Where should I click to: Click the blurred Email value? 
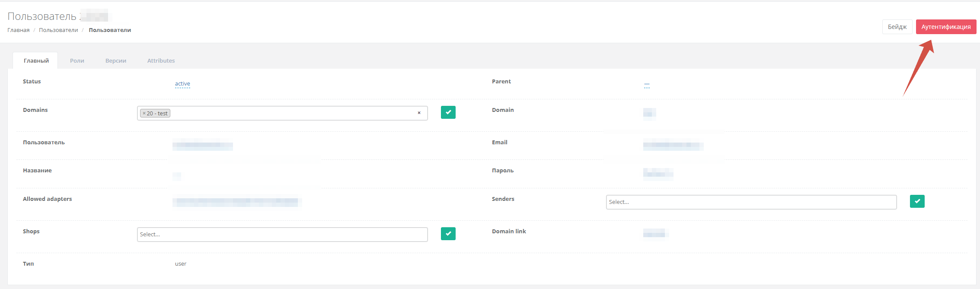[673, 145]
